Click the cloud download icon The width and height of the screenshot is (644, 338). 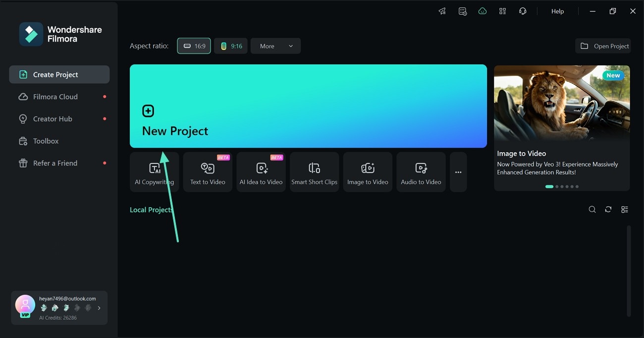tap(483, 11)
